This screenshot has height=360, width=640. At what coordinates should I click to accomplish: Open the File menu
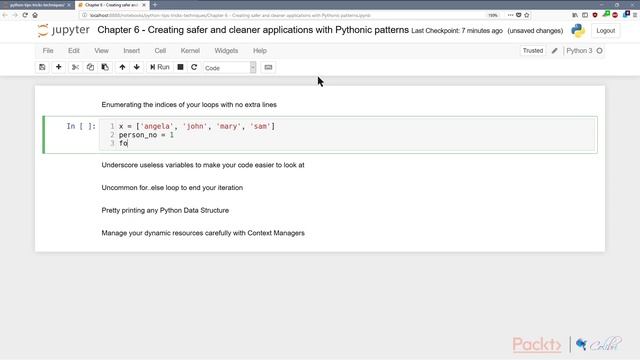click(x=48, y=51)
